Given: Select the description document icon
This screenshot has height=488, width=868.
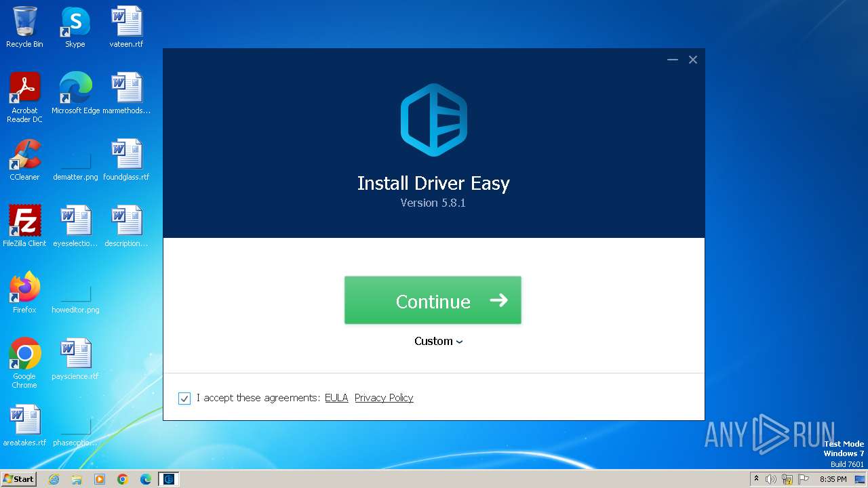Looking at the screenshot, I should tap(126, 226).
